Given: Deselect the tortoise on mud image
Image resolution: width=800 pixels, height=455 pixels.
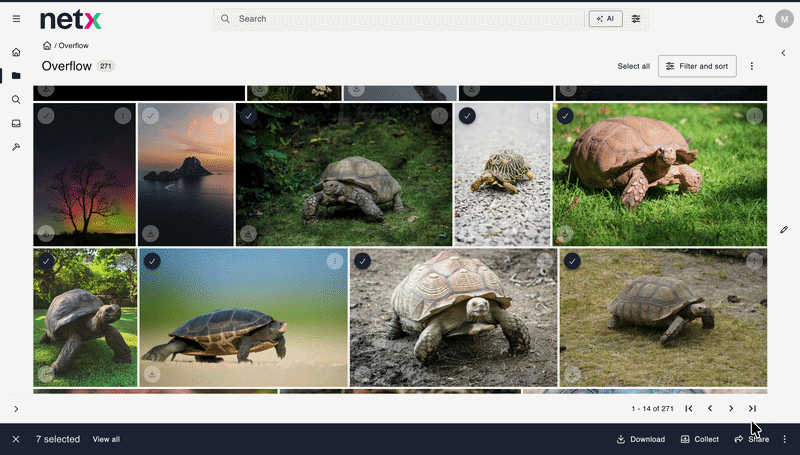Looking at the screenshot, I should (x=362, y=261).
